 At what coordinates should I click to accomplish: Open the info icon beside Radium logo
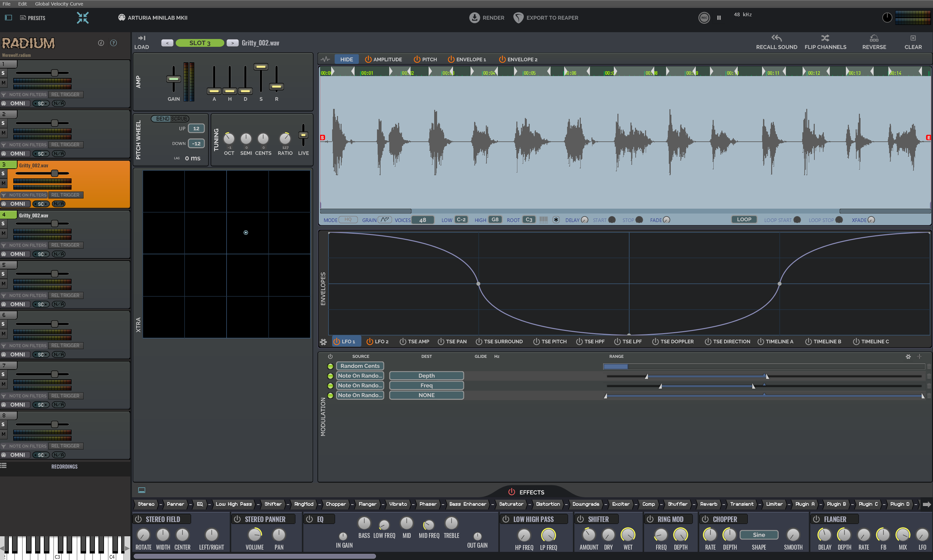click(x=101, y=43)
